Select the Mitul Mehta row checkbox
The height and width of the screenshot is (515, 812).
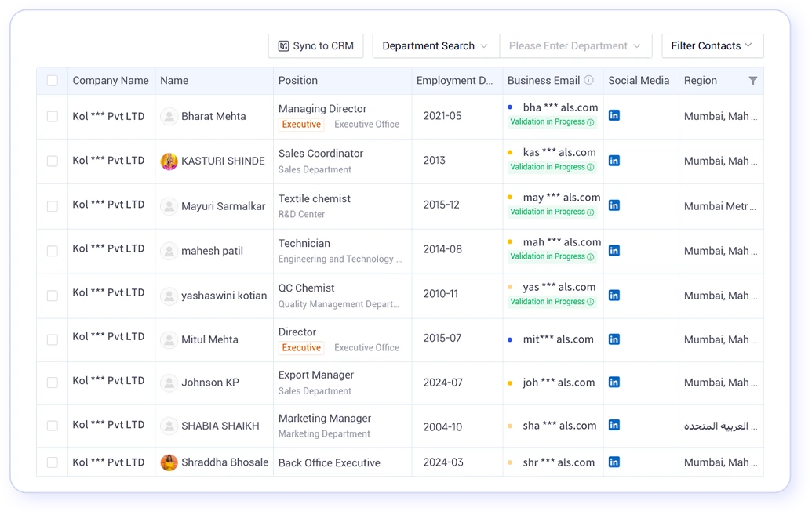53,339
